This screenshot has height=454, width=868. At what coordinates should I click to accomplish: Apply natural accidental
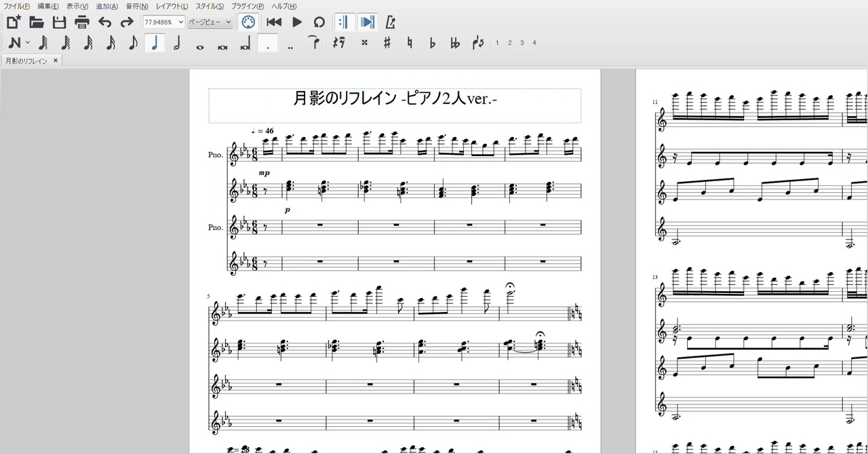(x=410, y=43)
